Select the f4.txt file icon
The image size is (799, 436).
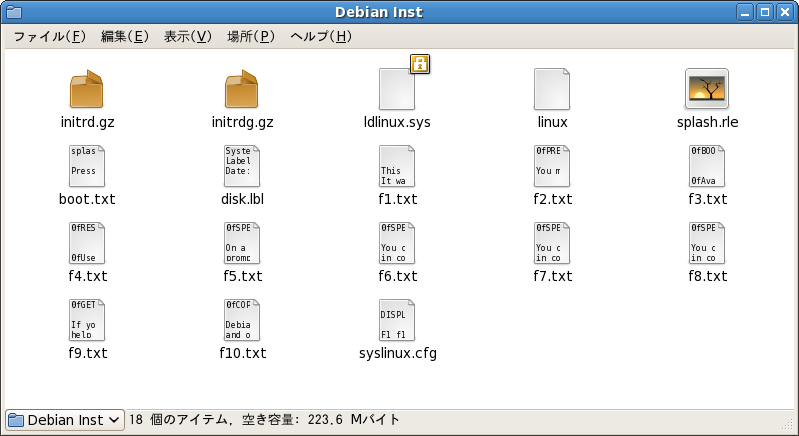point(87,243)
